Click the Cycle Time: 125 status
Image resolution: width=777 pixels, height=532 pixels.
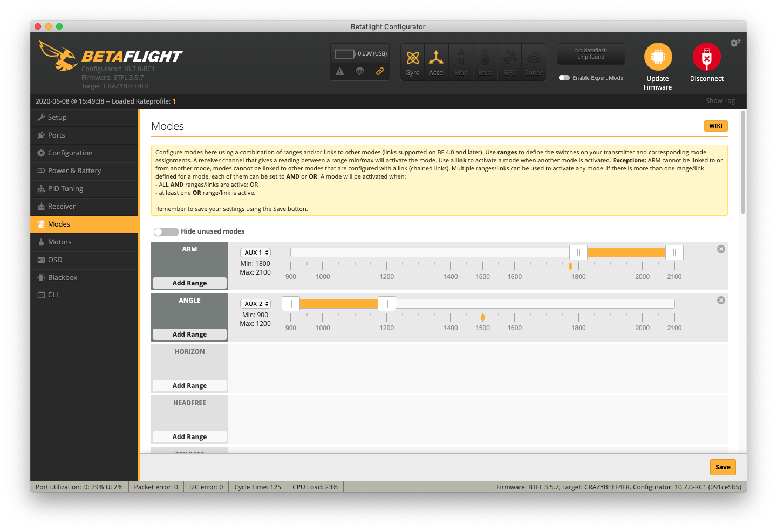tap(257, 487)
